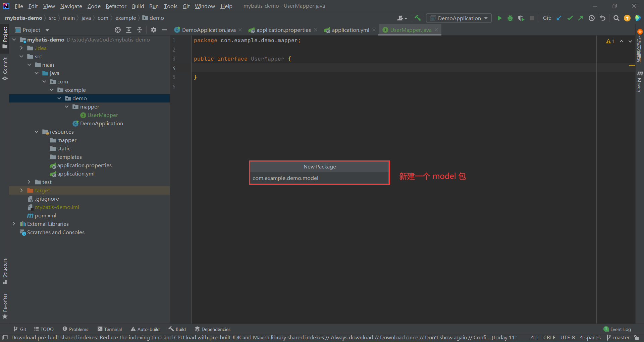Toggle tool window bars icon bottom-left corner
Screen dimensions: 644x342
tap(5, 337)
